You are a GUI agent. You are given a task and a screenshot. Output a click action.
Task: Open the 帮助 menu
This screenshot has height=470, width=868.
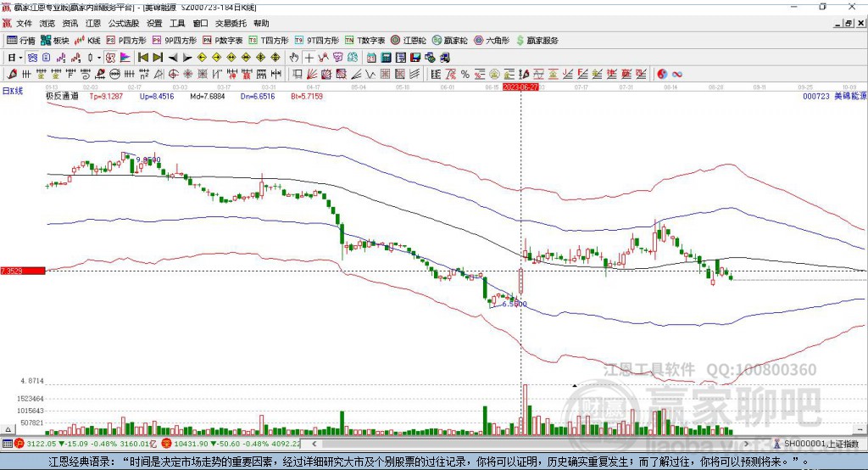coord(261,23)
